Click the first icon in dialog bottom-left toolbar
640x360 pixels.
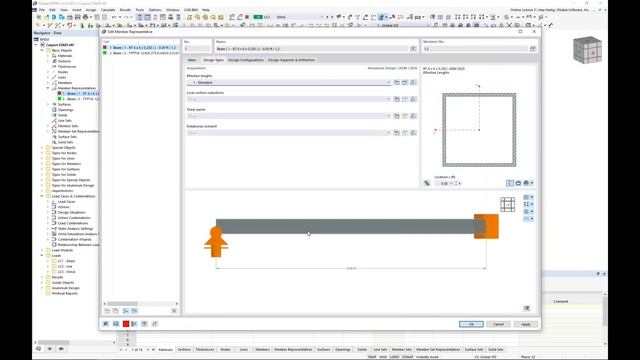pos(106,324)
